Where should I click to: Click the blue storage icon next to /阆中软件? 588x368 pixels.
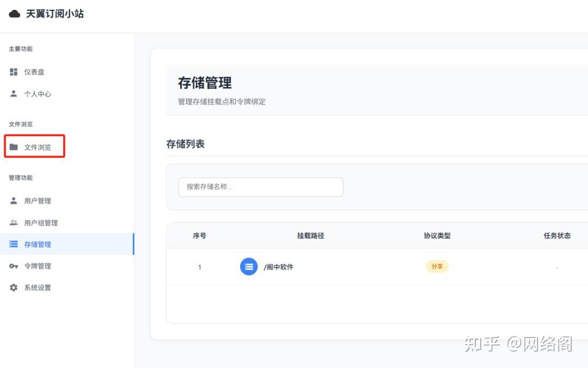(x=249, y=266)
